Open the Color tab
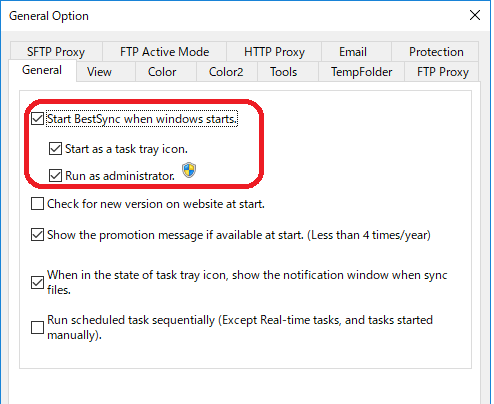 [x=162, y=72]
